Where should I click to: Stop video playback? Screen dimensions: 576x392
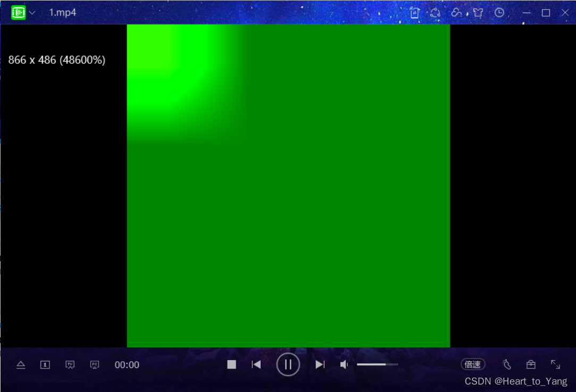(x=231, y=364)
